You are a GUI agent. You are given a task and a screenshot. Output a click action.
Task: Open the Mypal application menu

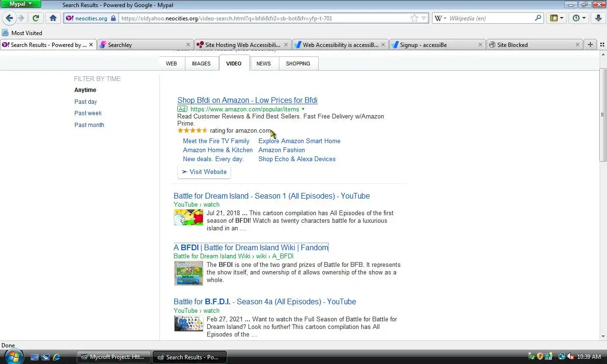click(x=20, y=4)
